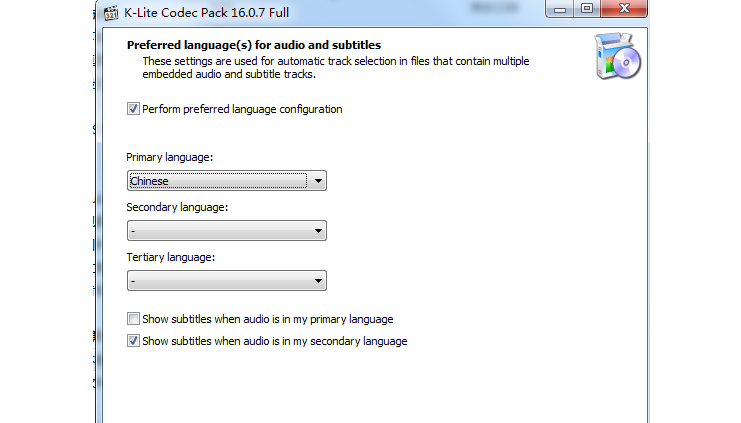Disable subtitles for secondary language audio checkbox
This screenshot has width=741, height=423.
pyautogui.click(x=133, y=340)
